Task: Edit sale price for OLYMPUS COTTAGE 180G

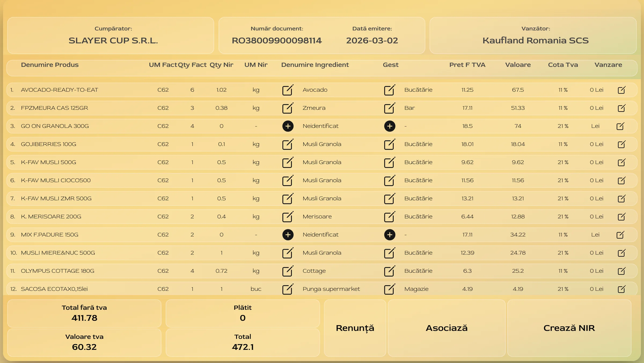Action: click(621, 271)
